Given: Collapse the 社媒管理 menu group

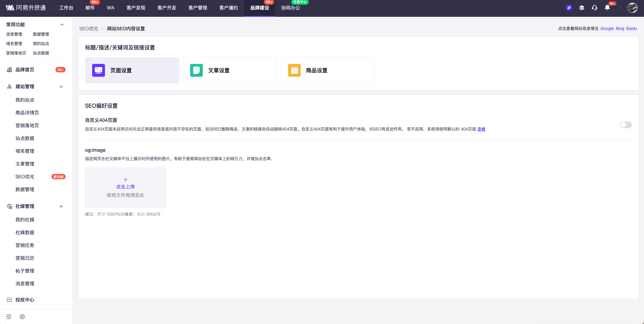Looking at the screenshot, I should pos(61,207).
